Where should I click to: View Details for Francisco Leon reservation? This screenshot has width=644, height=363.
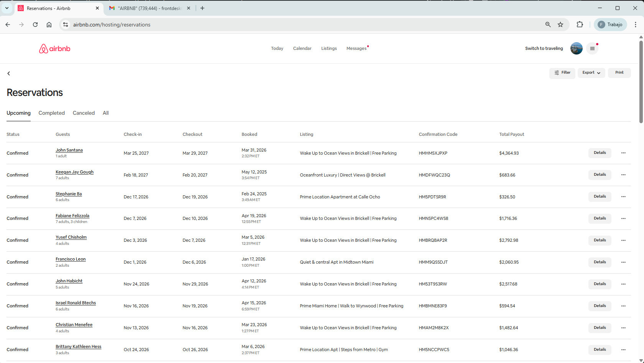(600, 262)
